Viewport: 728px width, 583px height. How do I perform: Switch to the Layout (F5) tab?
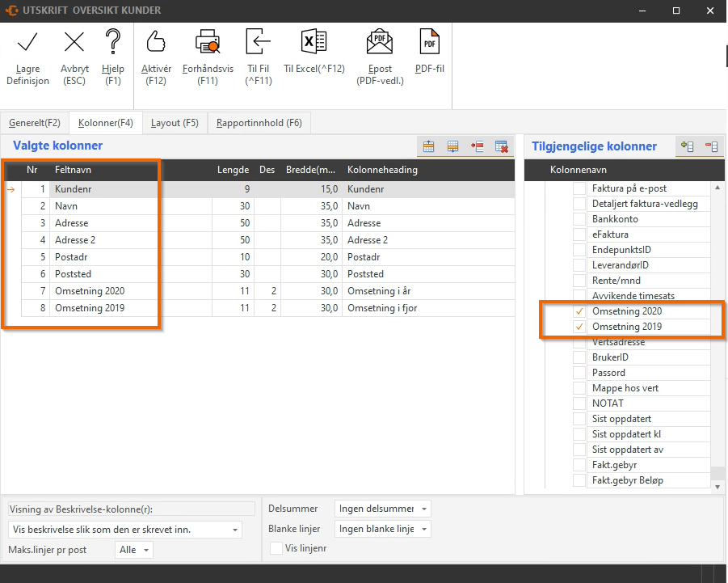click(175, 123)
